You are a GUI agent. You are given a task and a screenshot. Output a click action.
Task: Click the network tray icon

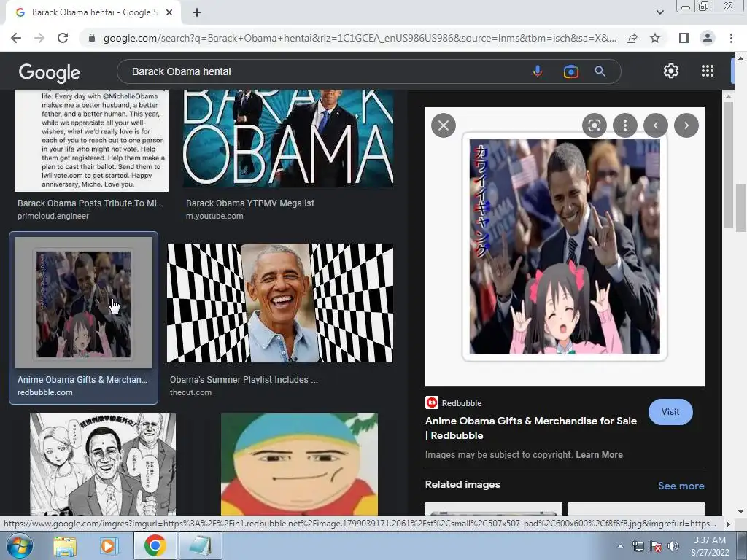(638, 546)
